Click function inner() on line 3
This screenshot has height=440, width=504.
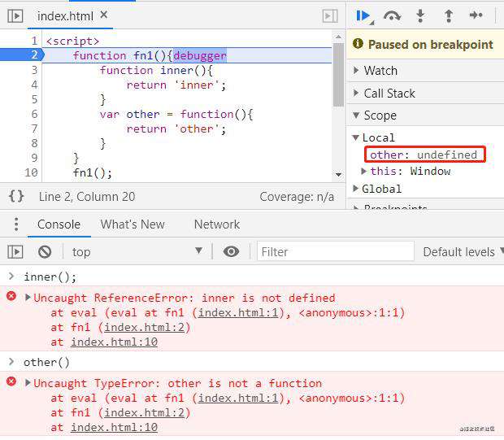[x=156, y=71]
